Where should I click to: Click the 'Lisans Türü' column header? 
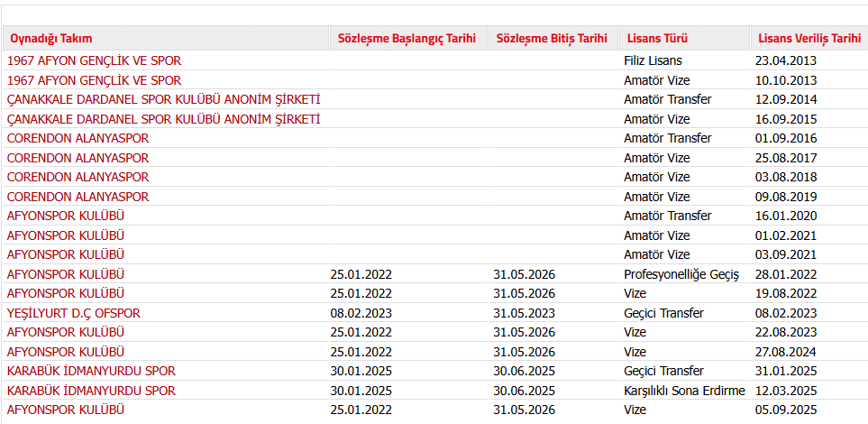point(685,38)
